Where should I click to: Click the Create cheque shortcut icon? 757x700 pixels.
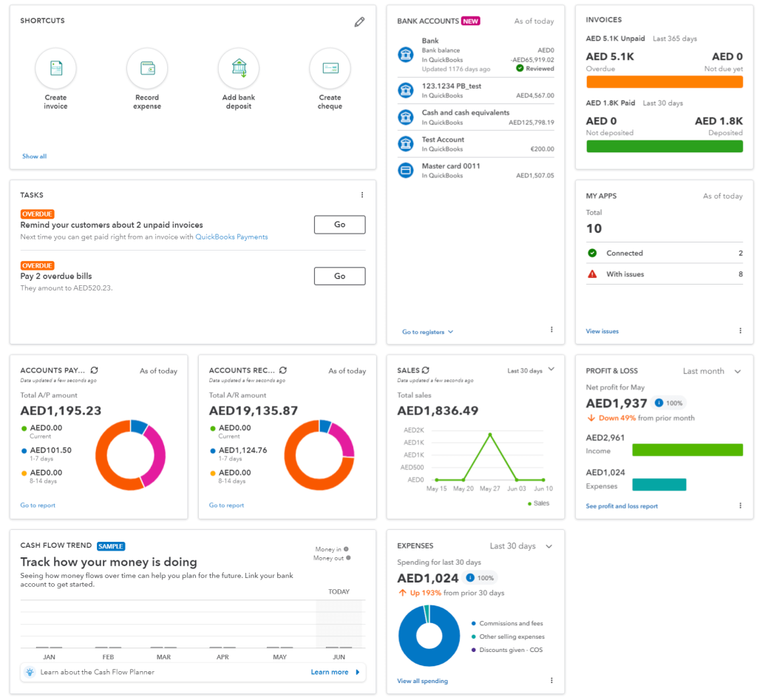(330, 69)
